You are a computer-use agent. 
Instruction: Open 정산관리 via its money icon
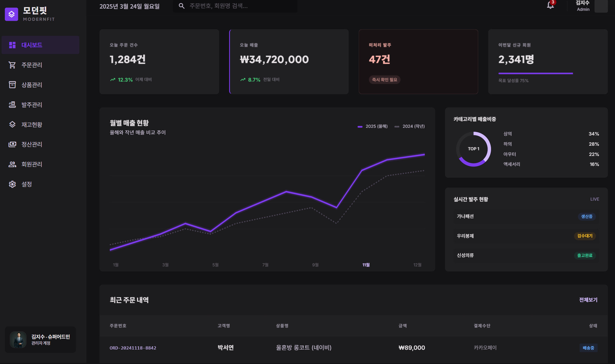pos(12,144)
